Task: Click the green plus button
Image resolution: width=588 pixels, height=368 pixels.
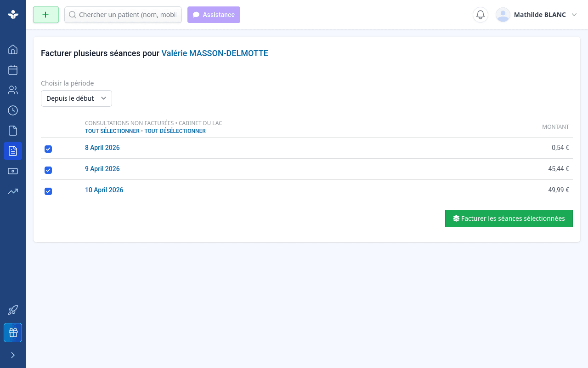Action: [46, 15]
